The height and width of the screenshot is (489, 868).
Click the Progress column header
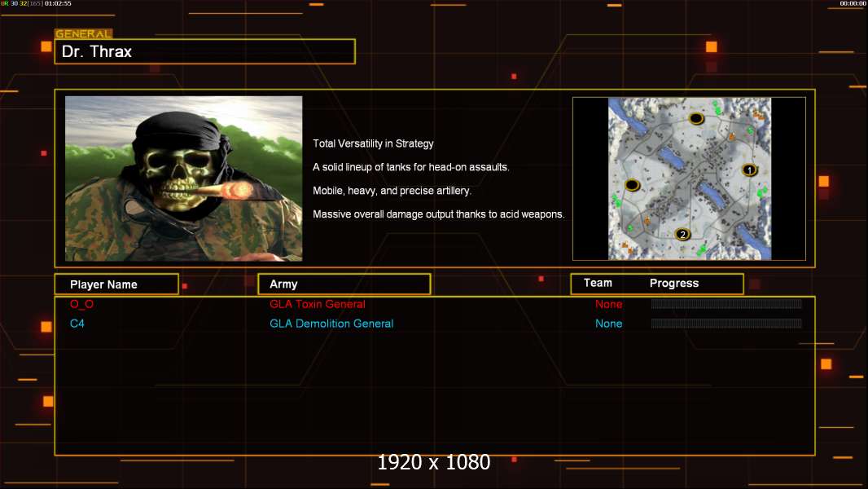coord(674,283)
